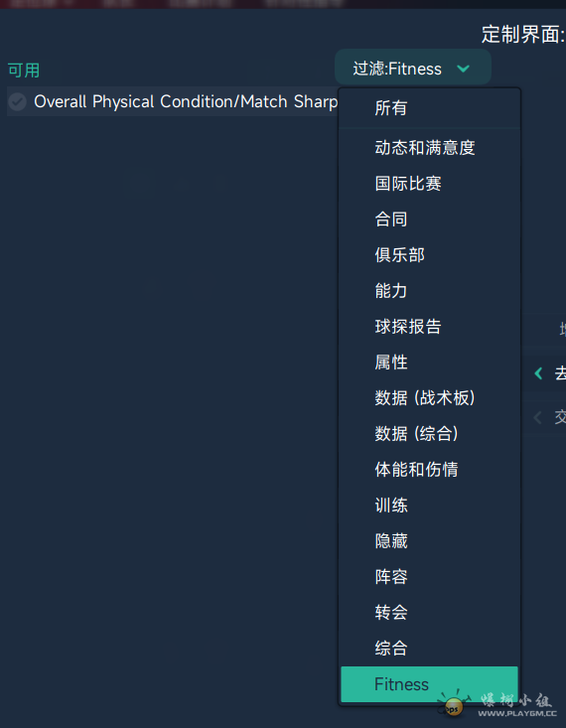
Task: Open the 过滤:Fitness filter dropdown
Action: [x=413, y=68]
